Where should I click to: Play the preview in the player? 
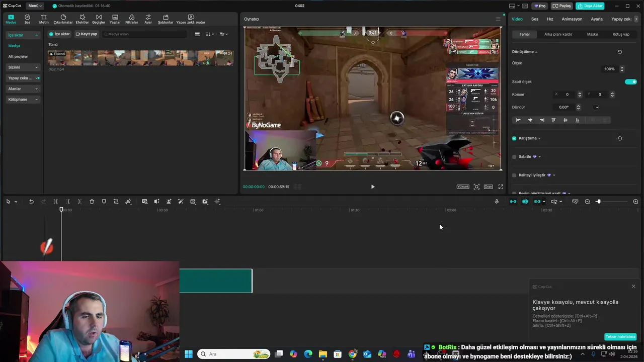373,187
